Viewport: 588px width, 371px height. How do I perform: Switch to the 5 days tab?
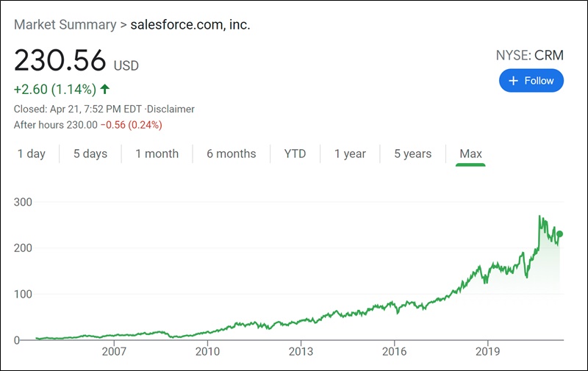pos(90,154)
